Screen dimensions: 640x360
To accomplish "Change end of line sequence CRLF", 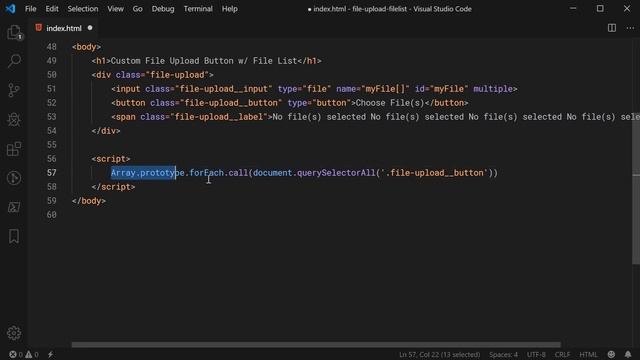I will [562, 354].
